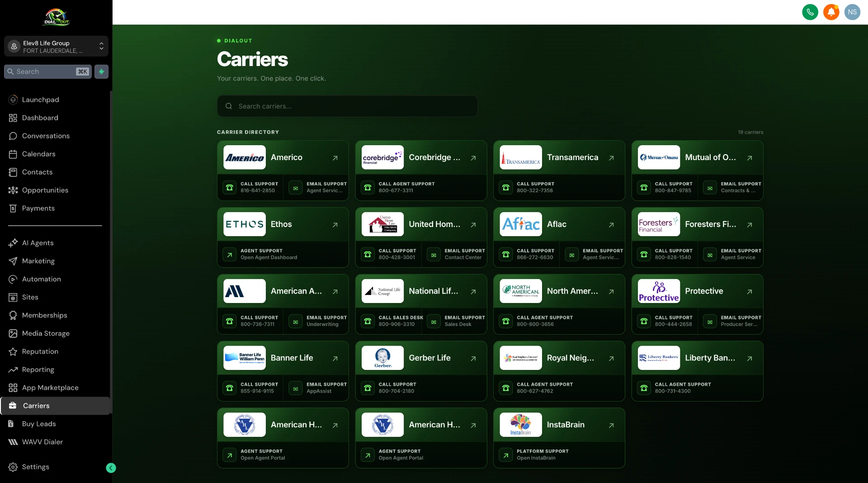Open Media Storage
Image resolution: width=868 pixels, height=483 pixels.
pyautogui.click(x=55, y=333)
